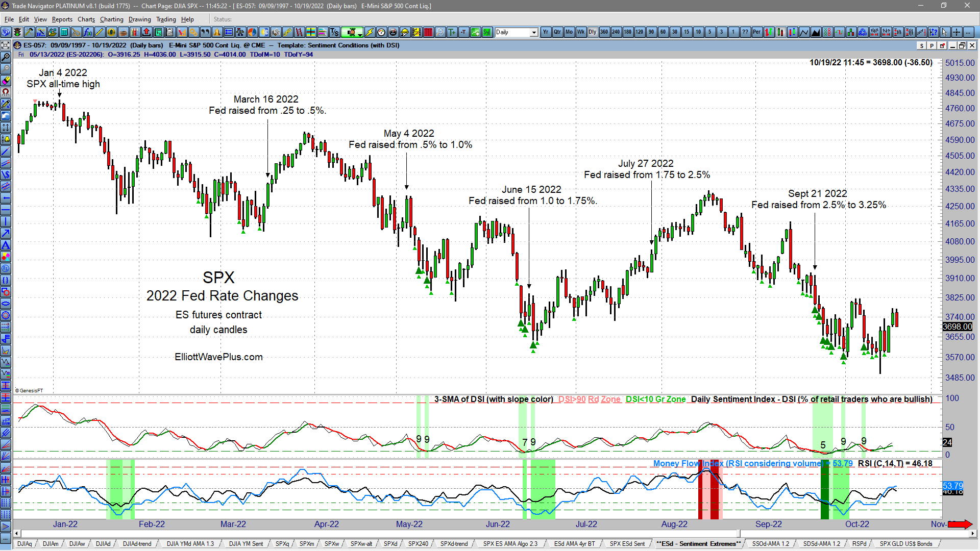Viewport: 980px width, 551px height.
Task: Set chart to 240 minute bars
Action: click(616, 32)
